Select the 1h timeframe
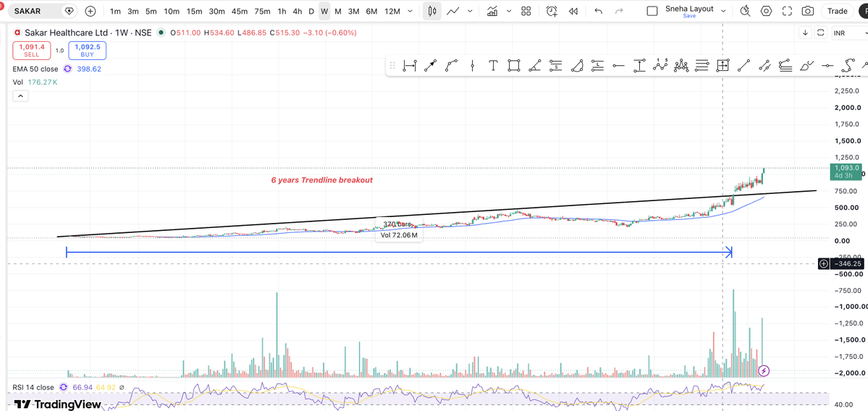The height and width of the screenshot is (411, 868). pyautogui.click(x=282, y=11)
